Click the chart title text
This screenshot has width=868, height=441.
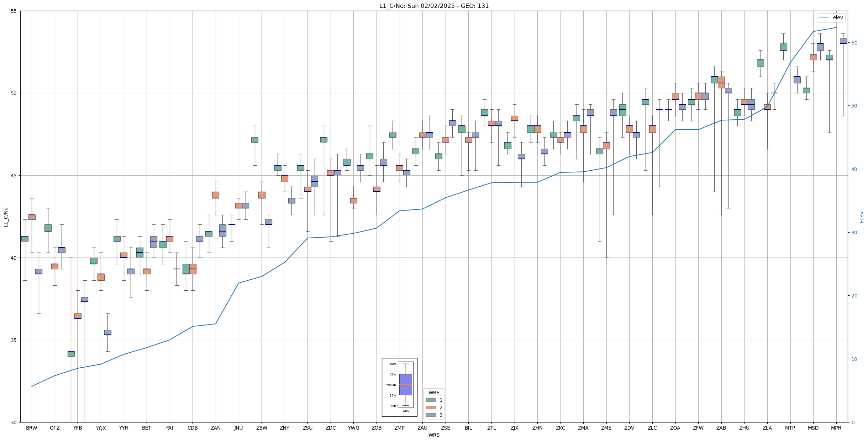tap(434, 6)
